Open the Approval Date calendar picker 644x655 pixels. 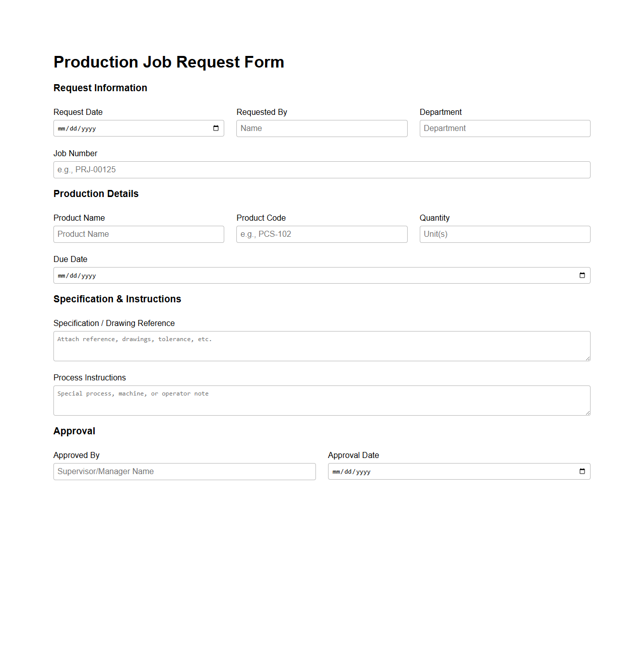(582, 471)
